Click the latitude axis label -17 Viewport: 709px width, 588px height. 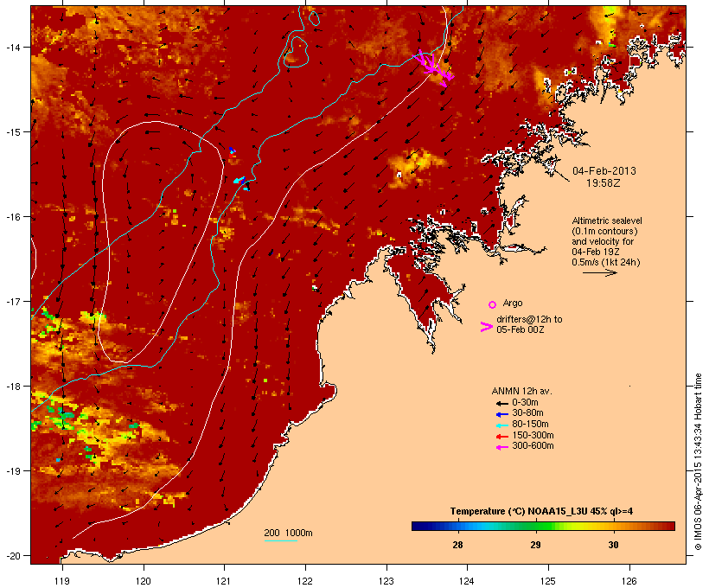coord(12,301)
